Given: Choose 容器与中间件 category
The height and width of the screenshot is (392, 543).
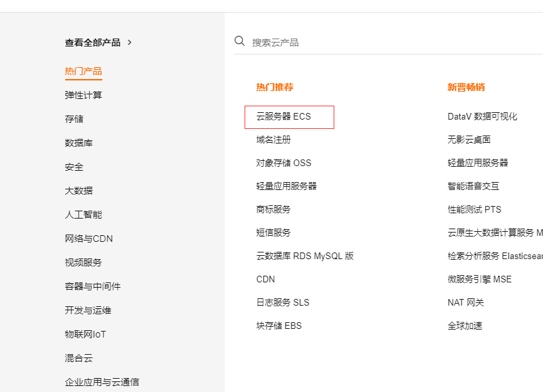Looking at the screenshot, I should (92, 286).
